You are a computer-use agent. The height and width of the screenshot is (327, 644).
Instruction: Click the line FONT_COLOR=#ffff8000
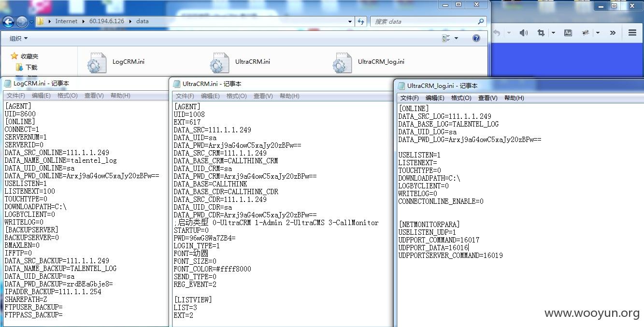click(x=213, y=269)
